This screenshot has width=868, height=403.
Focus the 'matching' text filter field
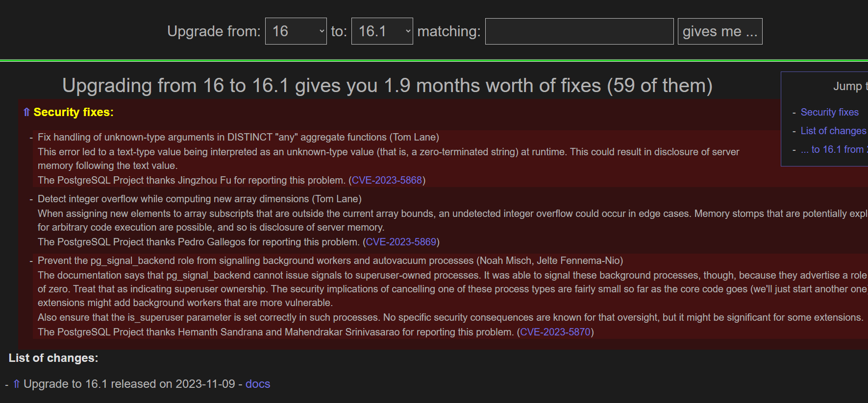579,31
